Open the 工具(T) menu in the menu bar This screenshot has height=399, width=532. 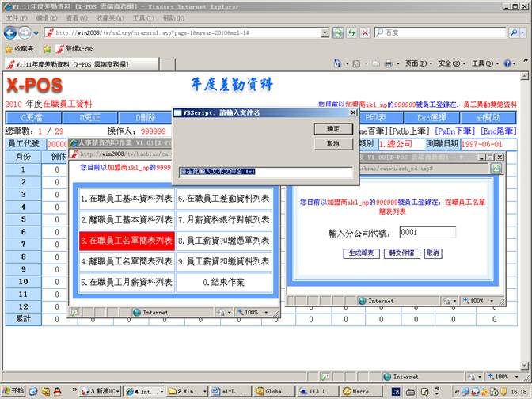pos(143,17)
